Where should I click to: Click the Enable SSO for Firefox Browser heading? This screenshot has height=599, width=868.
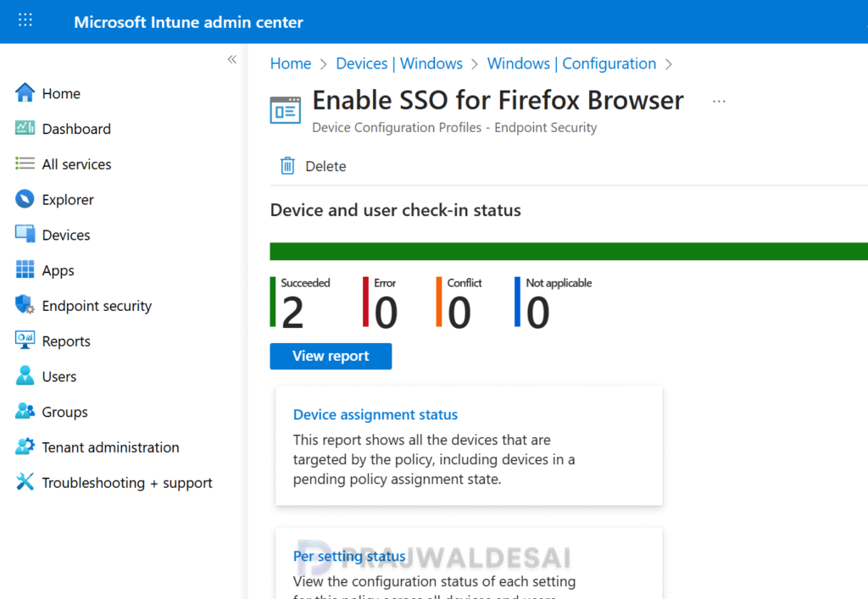pos(498,100)
